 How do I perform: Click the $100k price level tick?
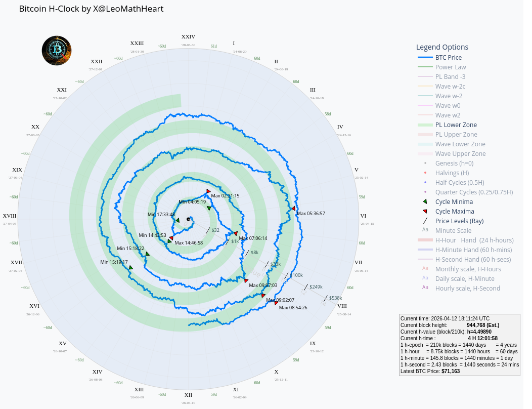287,276
